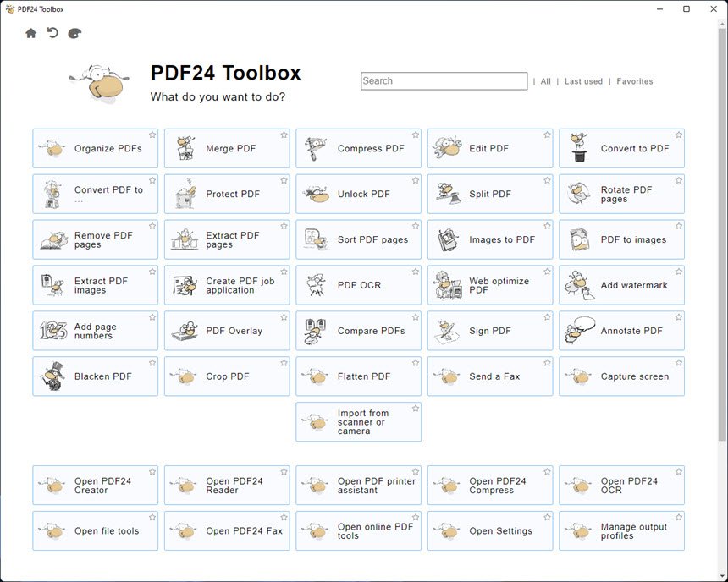The width and height of the screenshot is (728, 582).
Task: Click the Crop PDF button
Action: click(227, 376)
